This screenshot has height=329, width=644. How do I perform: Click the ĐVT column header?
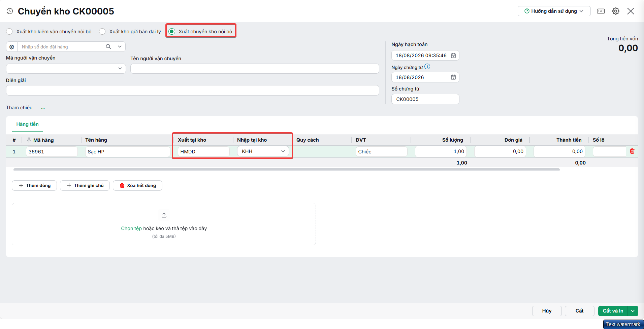pos(361,140)
